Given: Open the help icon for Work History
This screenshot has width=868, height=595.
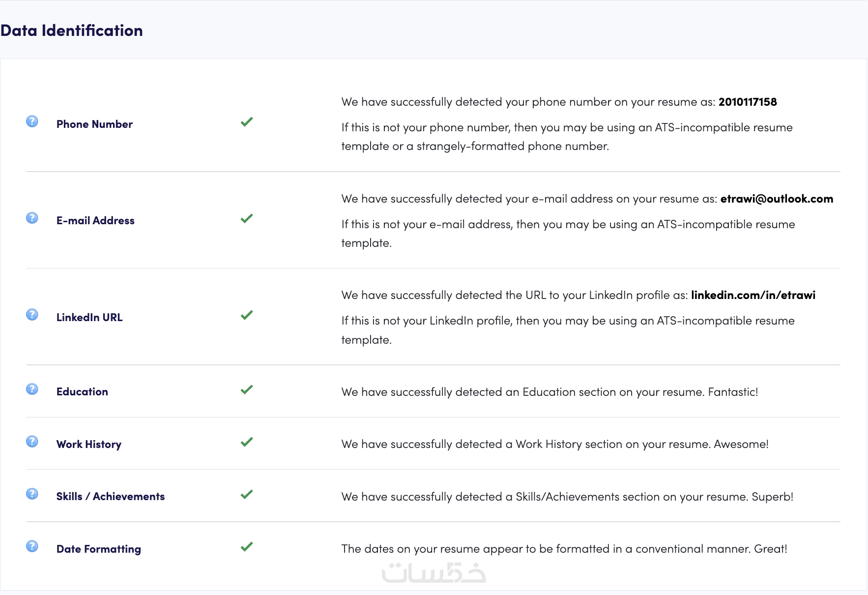Looking at the screenshot, I should pos(32,442).
